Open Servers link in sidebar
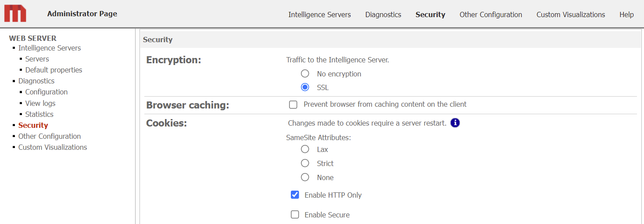This screenshot has width=644, height=224. tap(37, 59)
